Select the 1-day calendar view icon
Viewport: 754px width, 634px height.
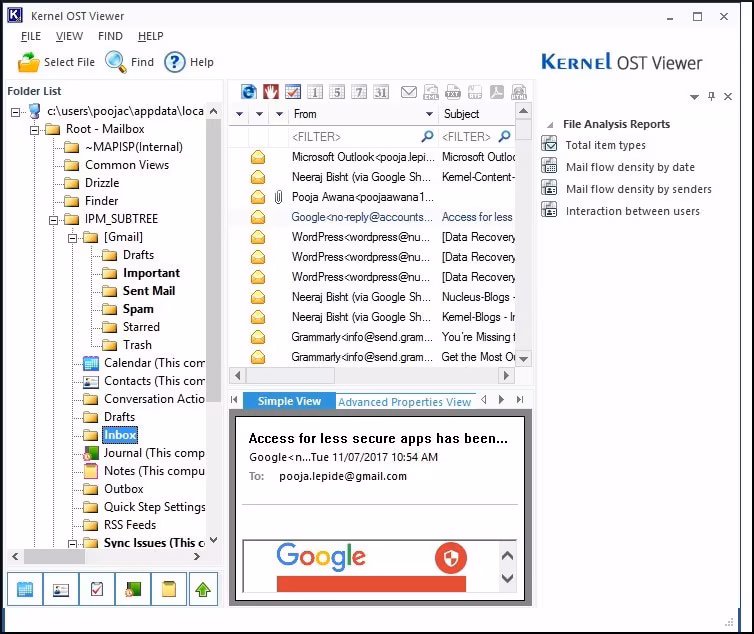coord(315,92)
